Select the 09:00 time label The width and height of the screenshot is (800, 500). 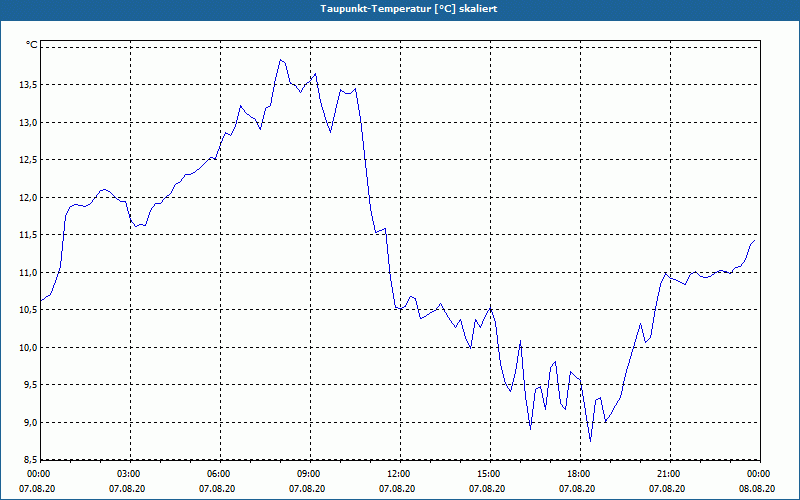(x=308, y=474)
